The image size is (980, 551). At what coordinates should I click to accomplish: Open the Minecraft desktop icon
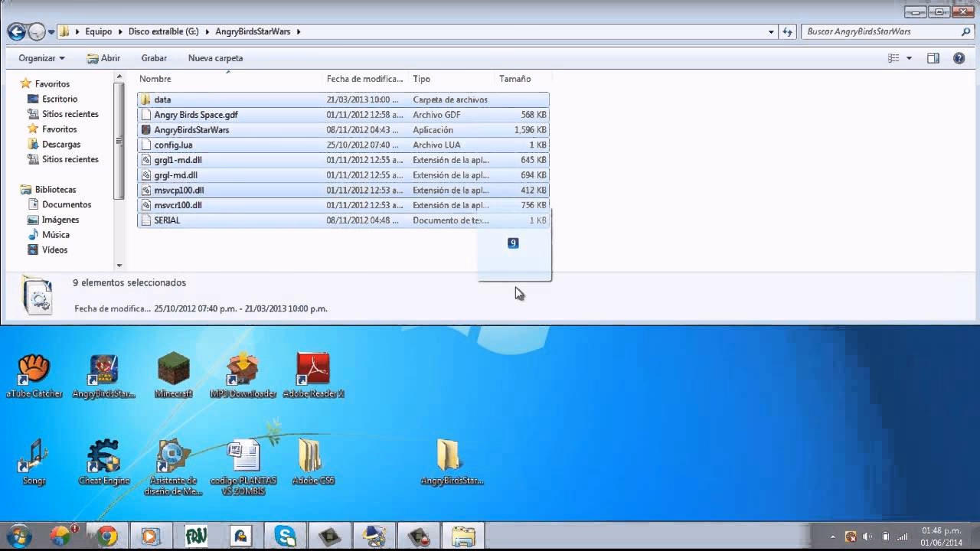pos(173,375)
